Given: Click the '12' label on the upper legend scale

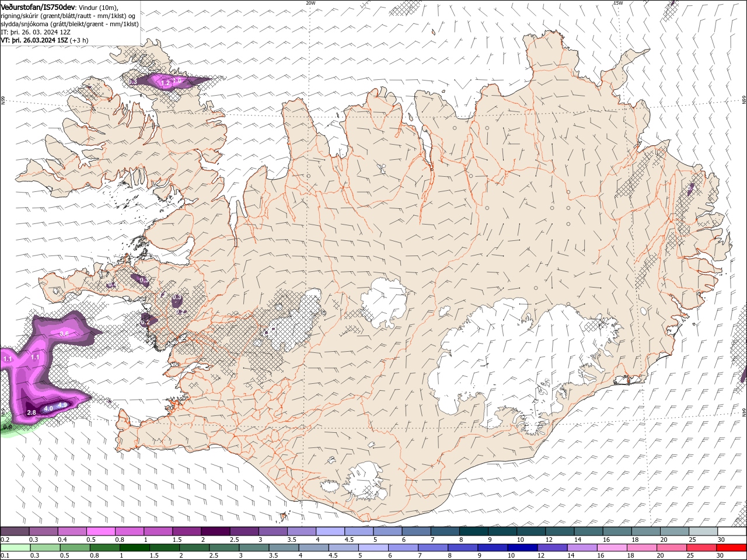Looking at the screenshot, I should (x=549, y=540).
